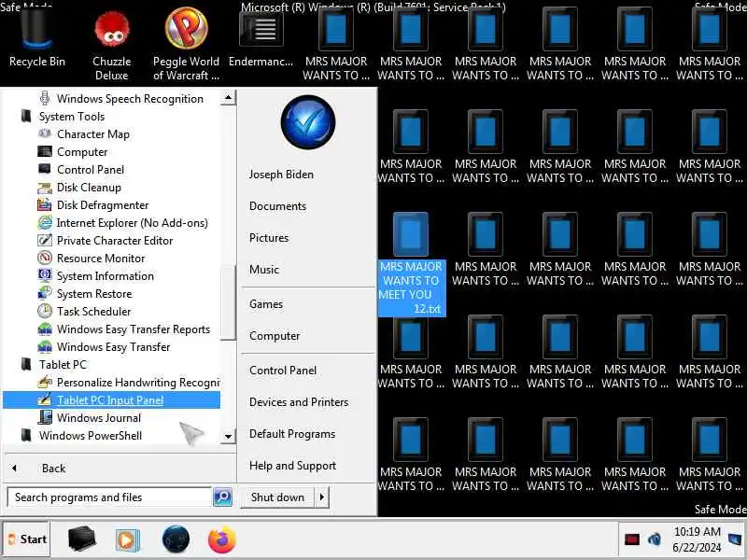Click the programs list scroll up arrow
Image resolution: width=747 pixels, height=560 pixels.
pos(228,98)
